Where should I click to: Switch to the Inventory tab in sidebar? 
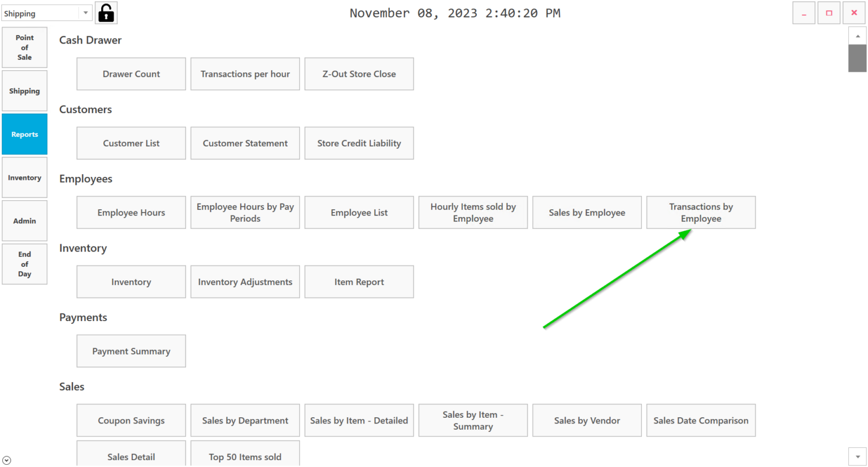tap(24, 177)
